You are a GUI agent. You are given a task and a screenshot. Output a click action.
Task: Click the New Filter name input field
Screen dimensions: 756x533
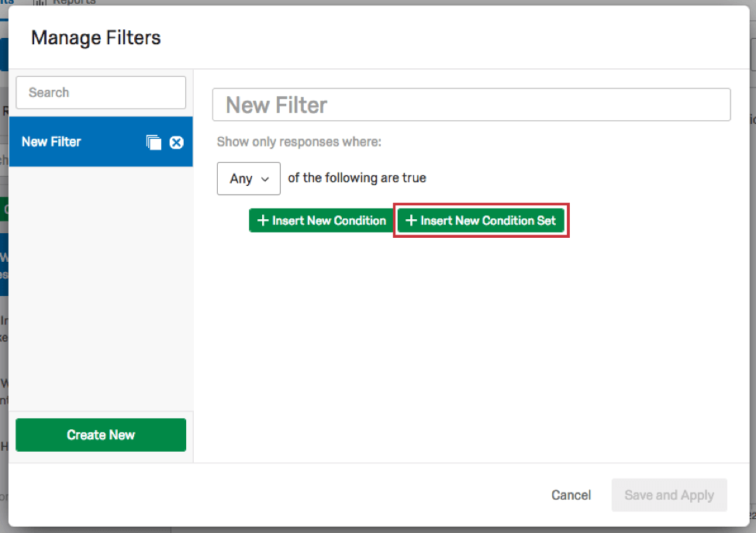click(x=471, y=105)
